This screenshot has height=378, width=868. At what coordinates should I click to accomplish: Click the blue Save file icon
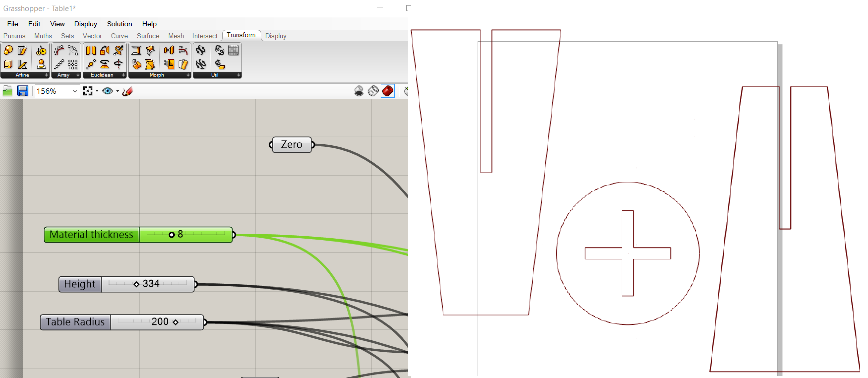(23, 91)
